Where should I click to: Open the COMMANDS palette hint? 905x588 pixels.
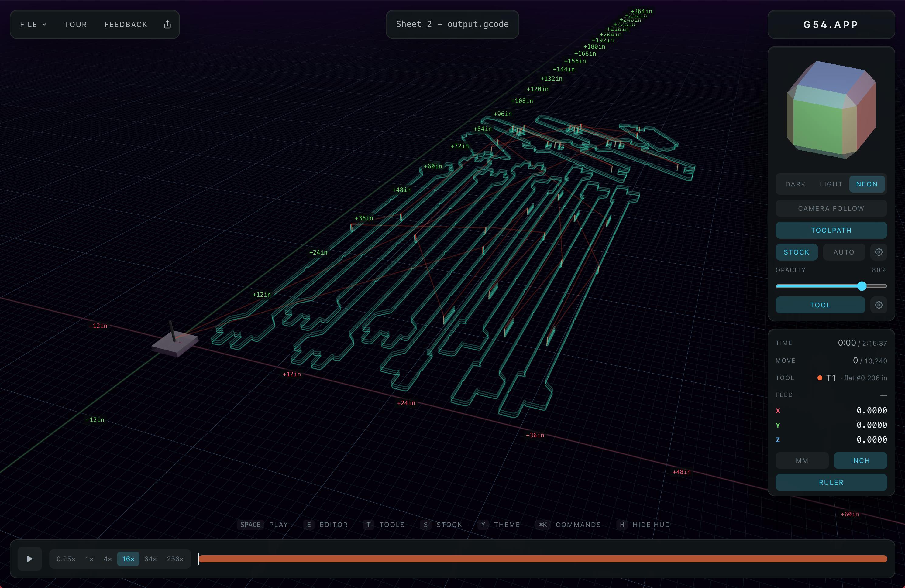tap(568, 525)
